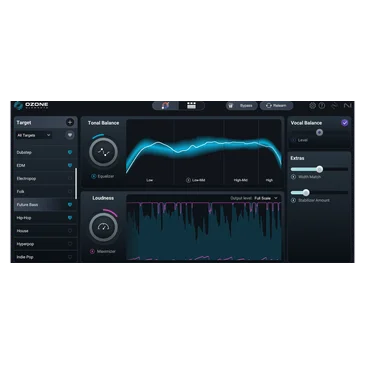
Task: Favorite Hyperpop with its heart icon
Action: pyautogui.click(x=70, y=244)
